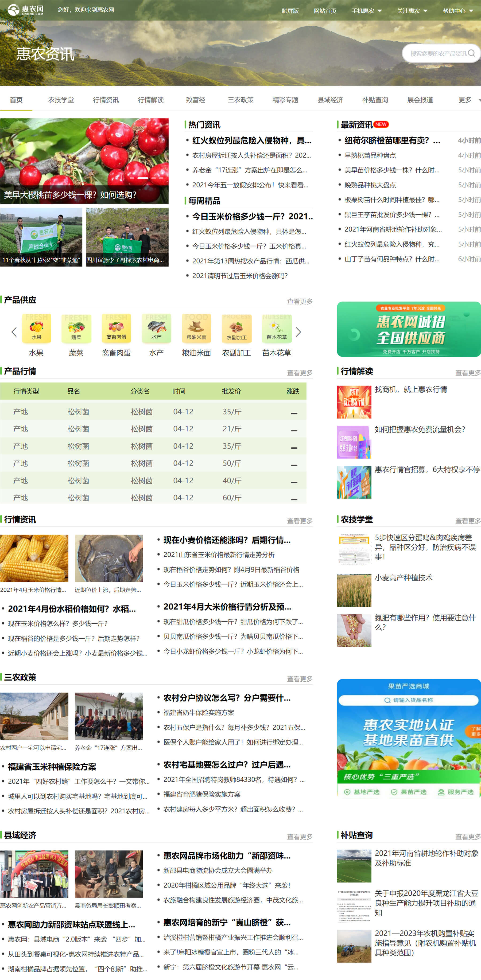Click the 60/斤 price cell
This screenshot has height=980, width=481.
[232, 498]
